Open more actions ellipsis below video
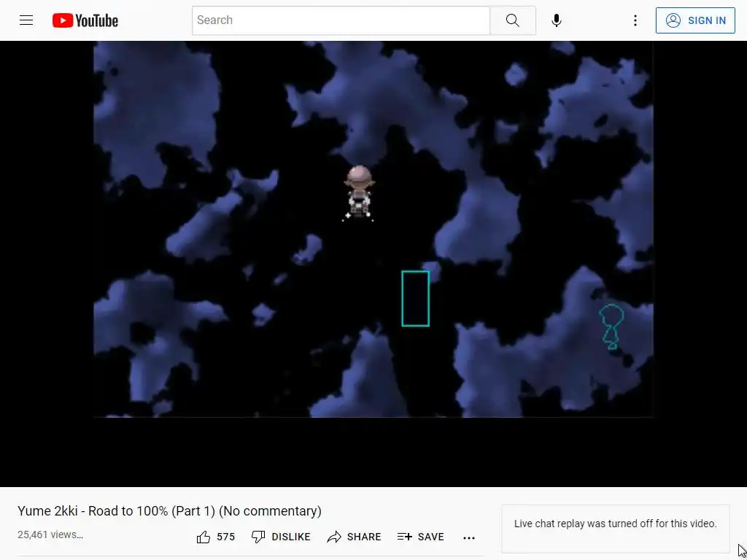 coord(469,537)
